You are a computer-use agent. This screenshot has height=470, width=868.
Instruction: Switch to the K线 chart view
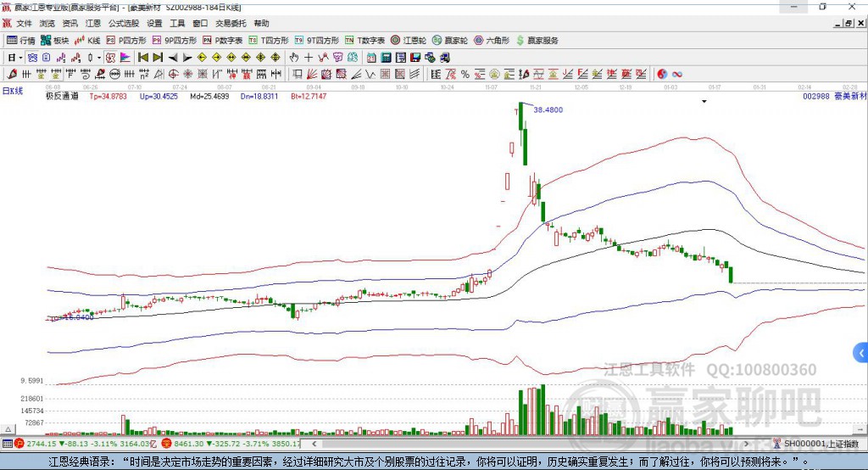tap(87, 41)
